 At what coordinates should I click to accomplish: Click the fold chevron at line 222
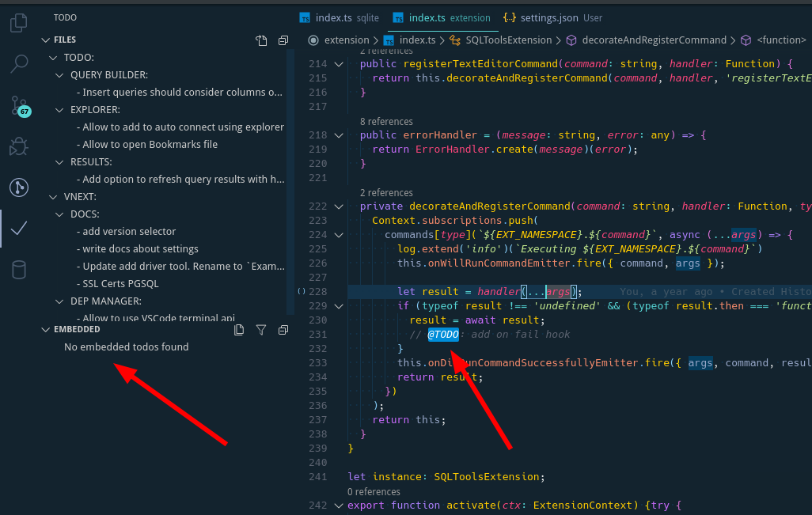[339, 206]
